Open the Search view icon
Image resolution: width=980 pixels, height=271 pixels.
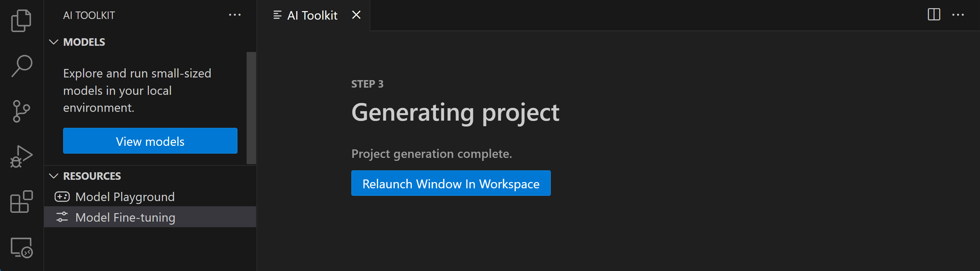point(22,66)
